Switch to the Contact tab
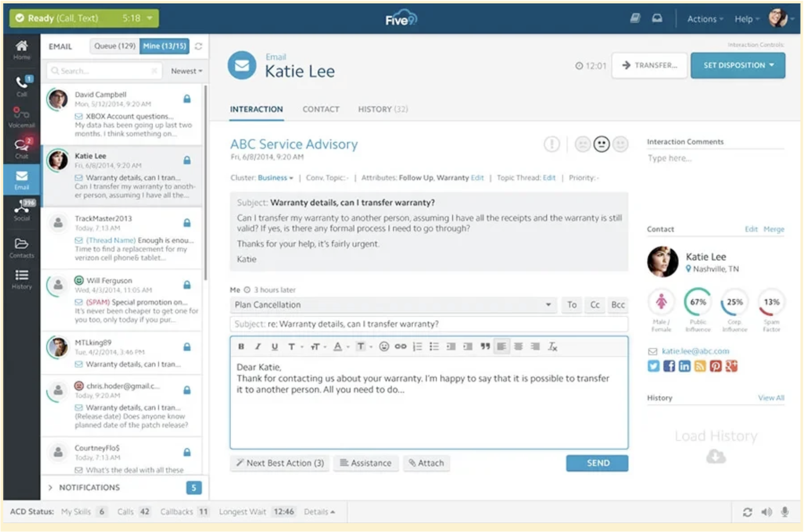 [320, 109]
